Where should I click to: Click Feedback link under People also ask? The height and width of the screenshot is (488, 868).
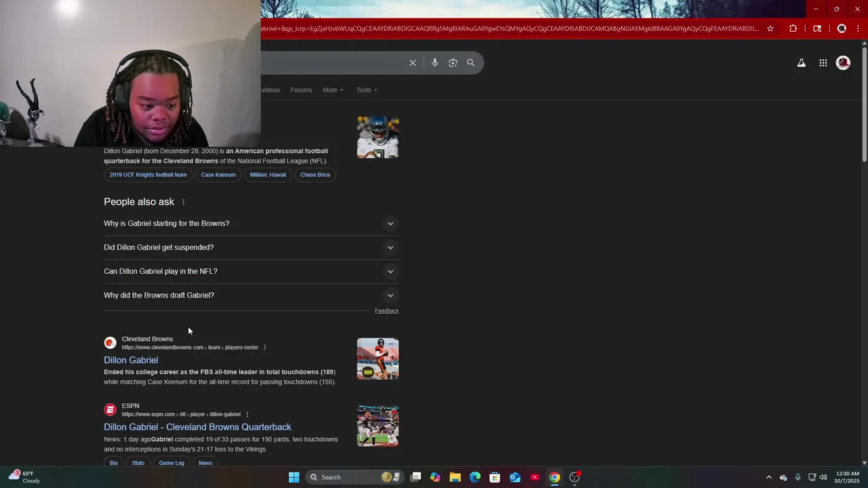pos(387,311)
